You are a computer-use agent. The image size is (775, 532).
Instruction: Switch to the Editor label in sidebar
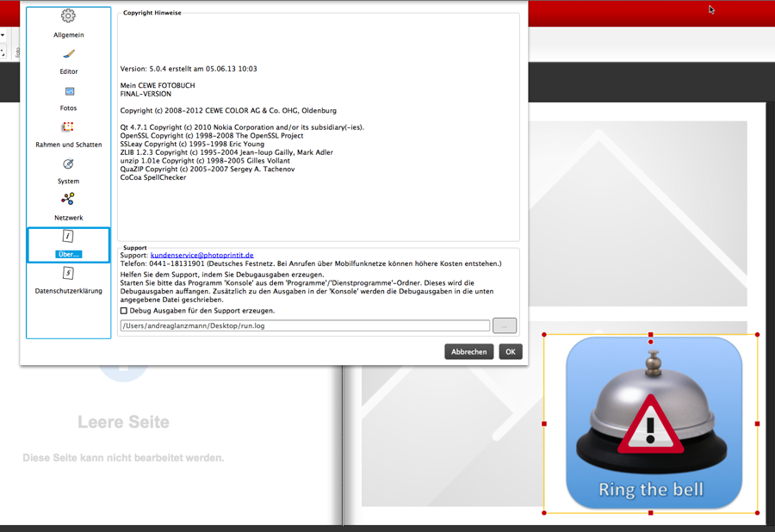coord(69,71)
